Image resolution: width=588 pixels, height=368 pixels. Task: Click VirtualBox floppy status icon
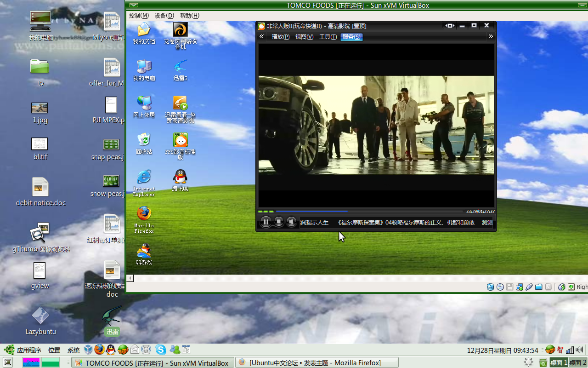click(x=510, y=287)
